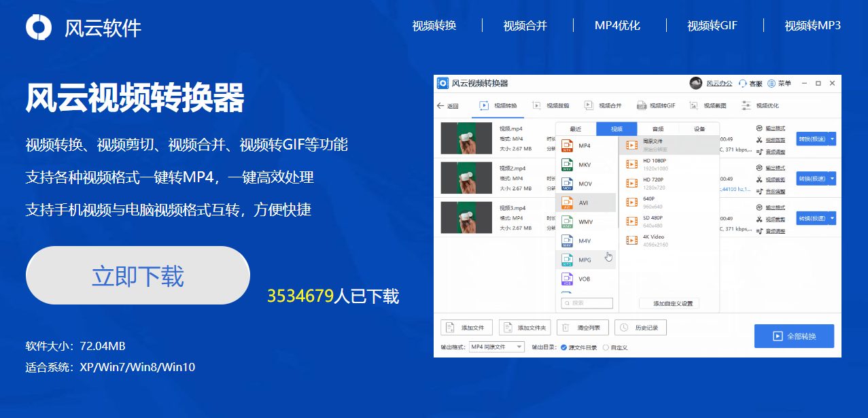Click the 添加文件 button

click(x=466, y=328)
